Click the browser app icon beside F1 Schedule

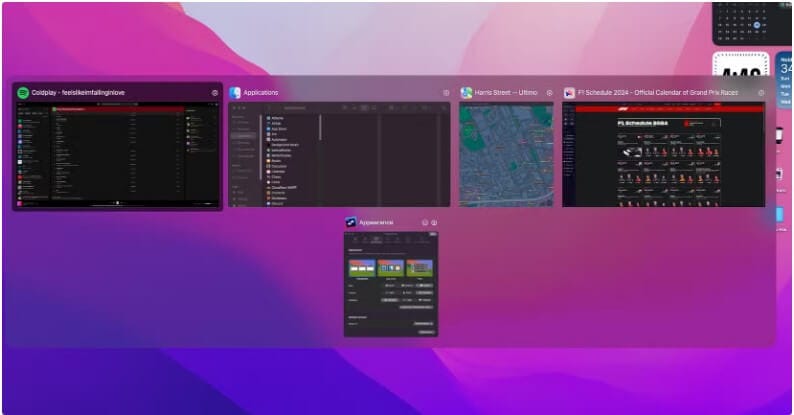click(x=570, y=93)
